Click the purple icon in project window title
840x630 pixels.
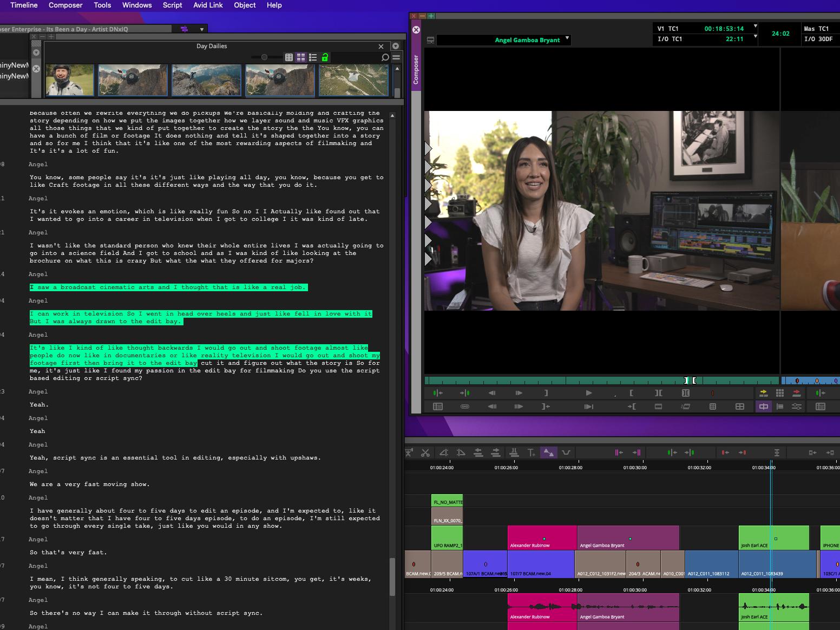pos(184,29)
